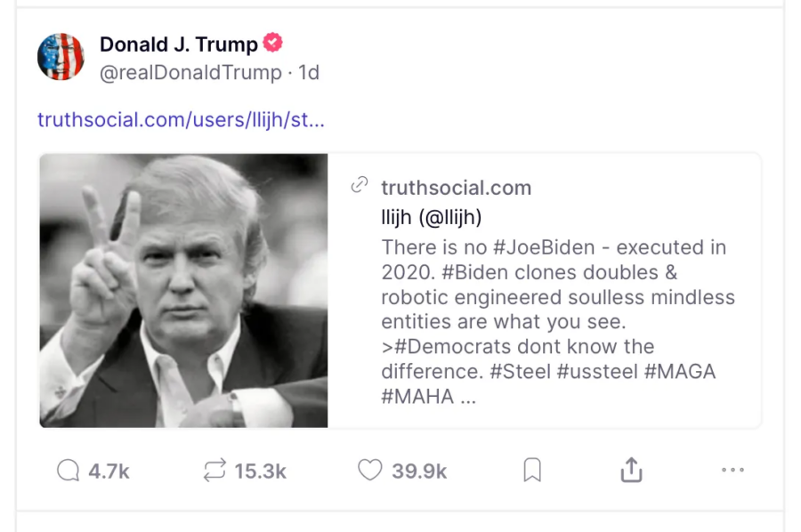
Task: Click the @realDonaldTrump handle
Action: pos(190,73)
